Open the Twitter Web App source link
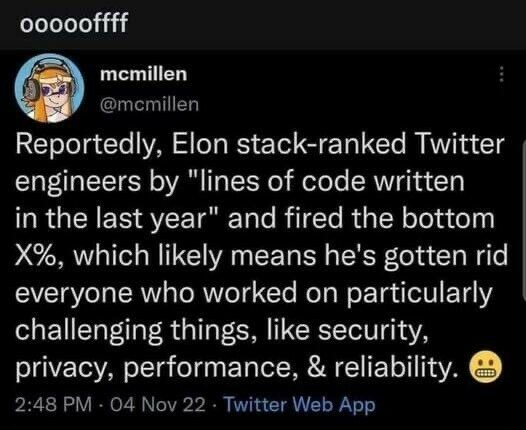Viewport: 526px width, 430px height. point(299,405)
